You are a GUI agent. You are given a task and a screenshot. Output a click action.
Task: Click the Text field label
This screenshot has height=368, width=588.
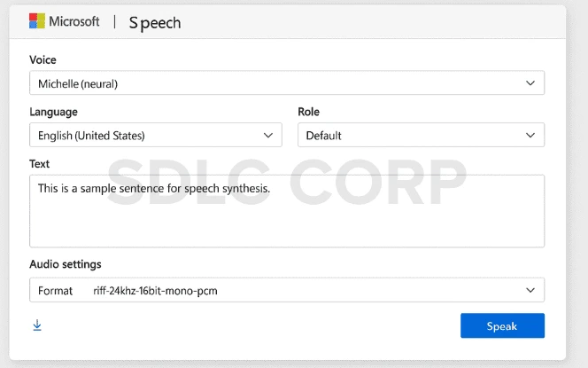point(39,164)
